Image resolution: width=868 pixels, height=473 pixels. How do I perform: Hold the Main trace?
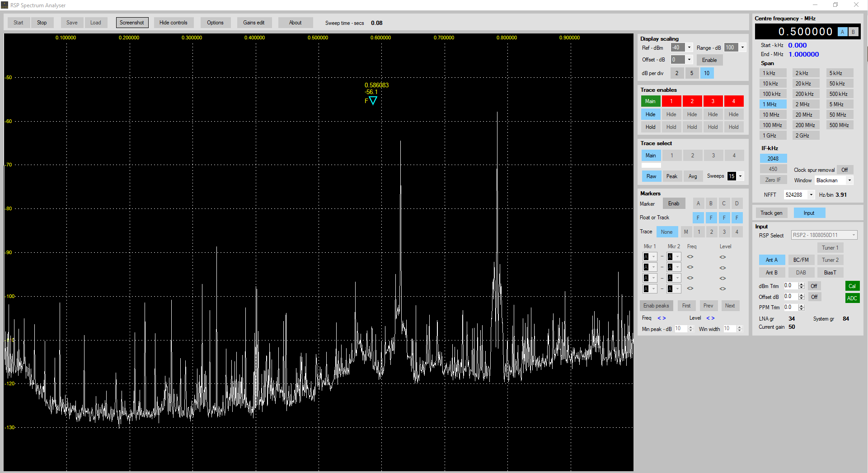pos(650,127)
